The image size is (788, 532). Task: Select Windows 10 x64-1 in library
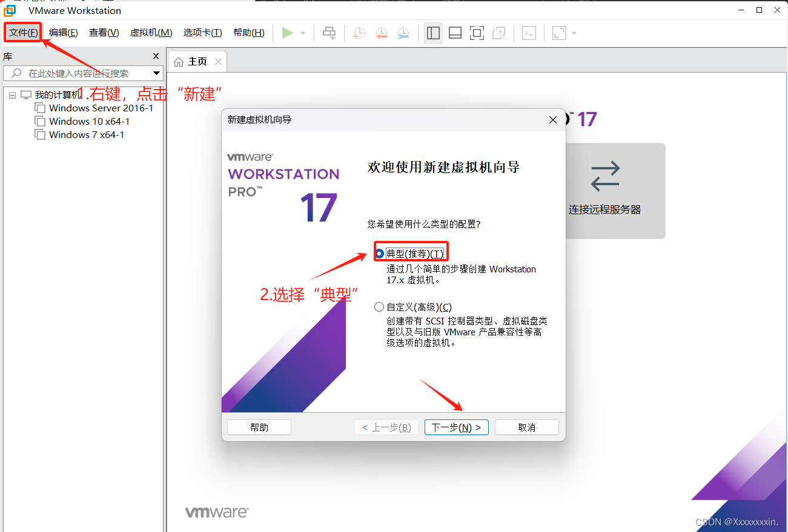click(x=89, y=121)
